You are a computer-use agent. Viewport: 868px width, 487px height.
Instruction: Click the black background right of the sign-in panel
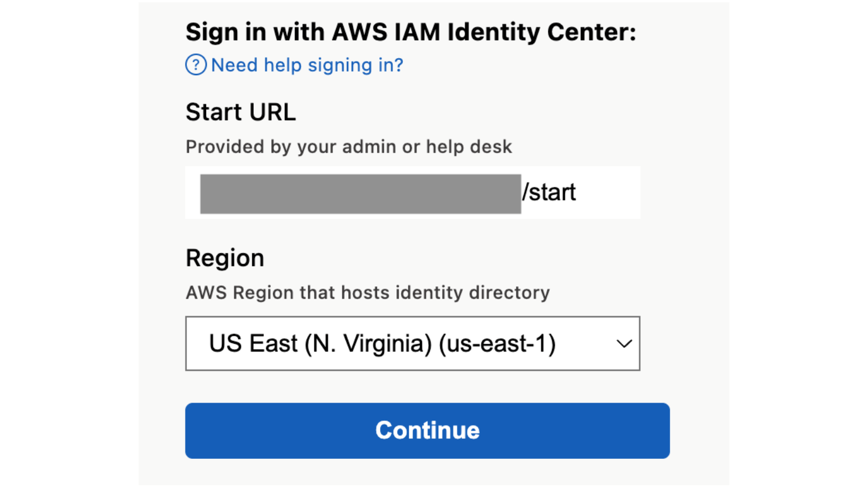(799, 243)
